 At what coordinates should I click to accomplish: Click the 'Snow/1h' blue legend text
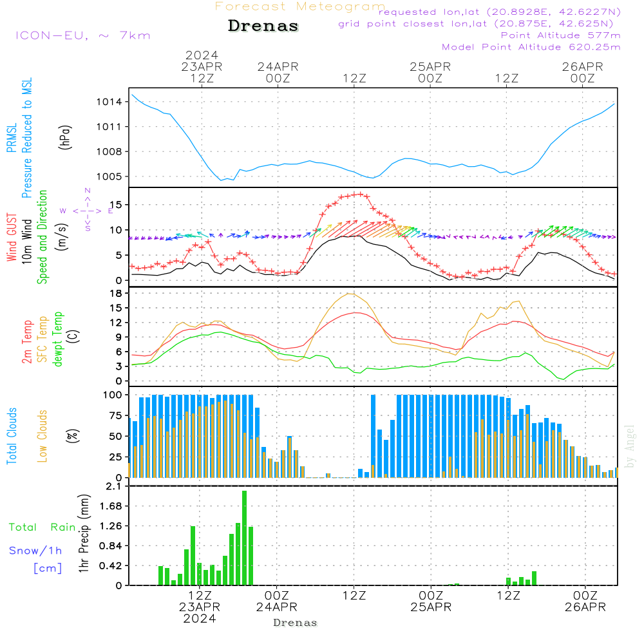35,551
